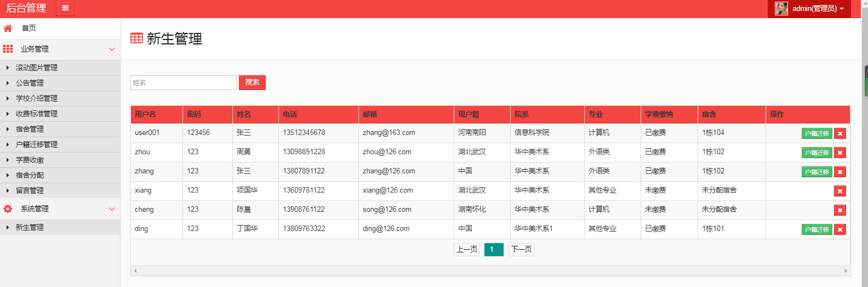Click the horizontal scrollbar right arrow
Viewport: 868px width, 287px height.
pyautogui.click(x=846, y=271)
